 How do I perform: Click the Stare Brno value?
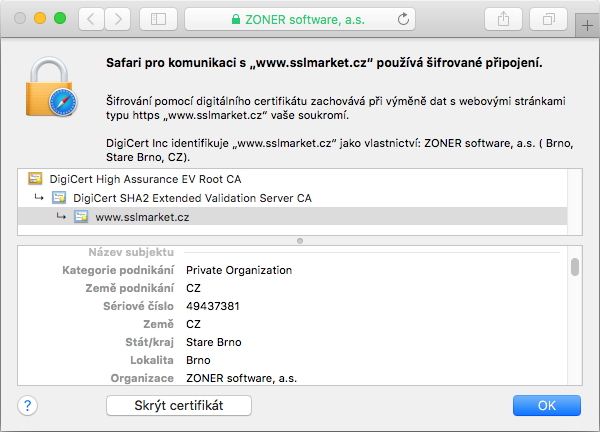point(214,342)
